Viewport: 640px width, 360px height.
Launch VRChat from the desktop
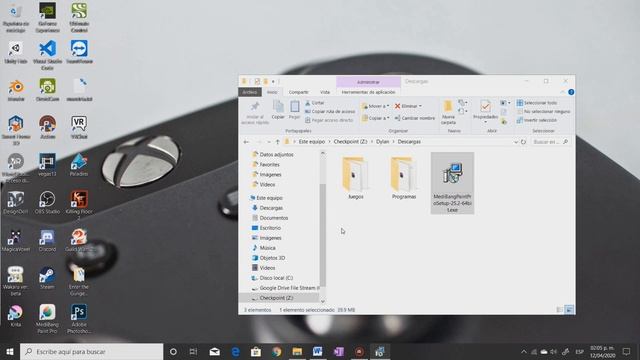(79, 127)
